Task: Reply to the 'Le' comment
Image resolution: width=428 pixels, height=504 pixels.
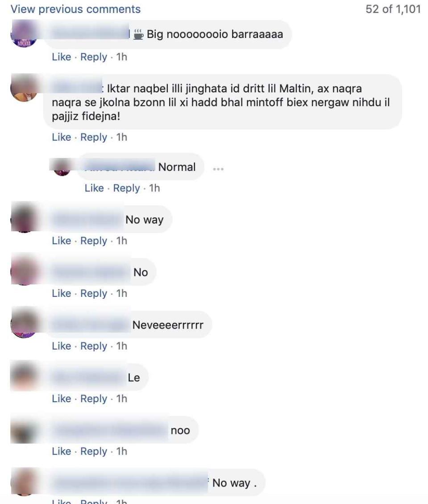Action: click(x=94, y=399)
